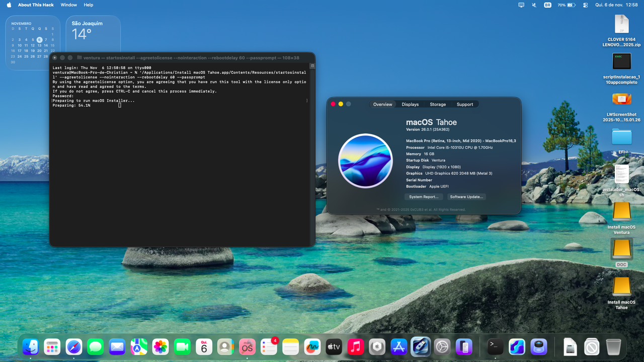The height and width of the screenshot is (362, 644).
Task: Click muted sound icon in menu bar
Action: (x=535, y=5)
